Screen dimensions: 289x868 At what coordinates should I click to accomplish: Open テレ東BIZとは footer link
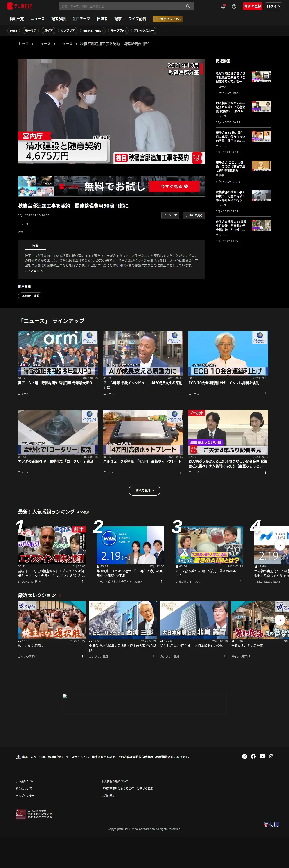pos(25,781)
